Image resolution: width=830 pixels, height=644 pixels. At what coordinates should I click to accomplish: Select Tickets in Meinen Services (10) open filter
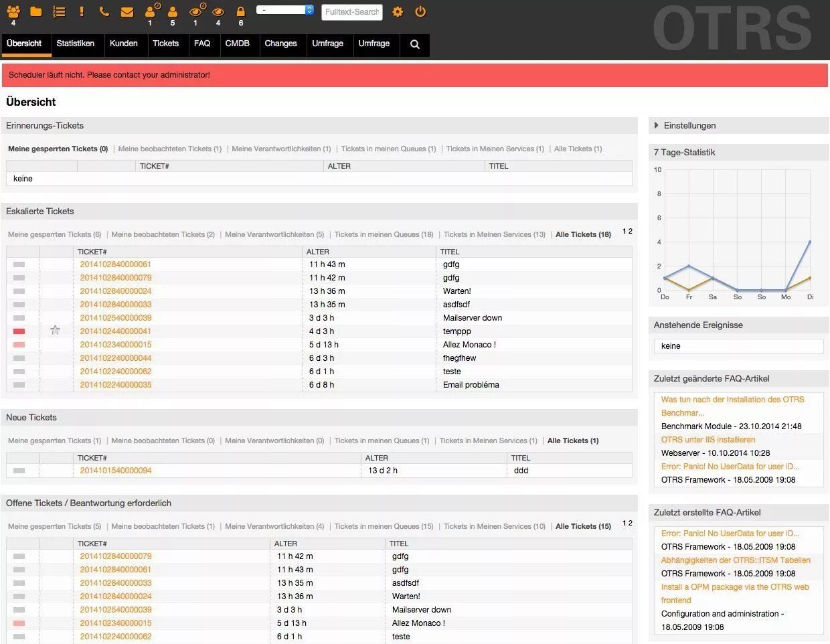[495, 526]
